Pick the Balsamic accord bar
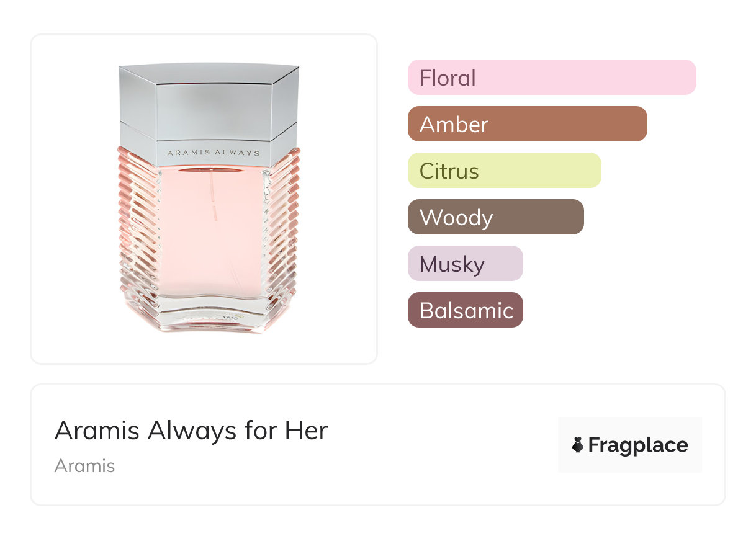Screen dimensions: 756x536 (465, 310)
